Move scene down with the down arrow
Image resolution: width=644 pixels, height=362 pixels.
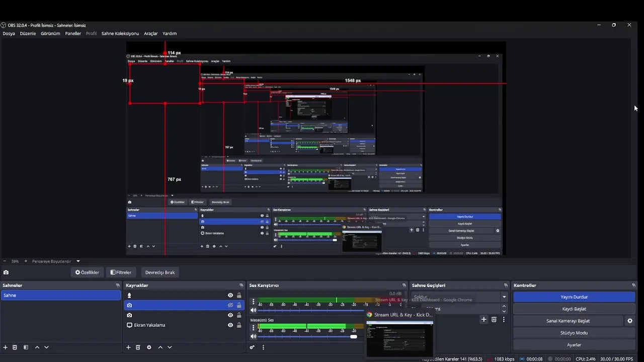coord(46,347)
